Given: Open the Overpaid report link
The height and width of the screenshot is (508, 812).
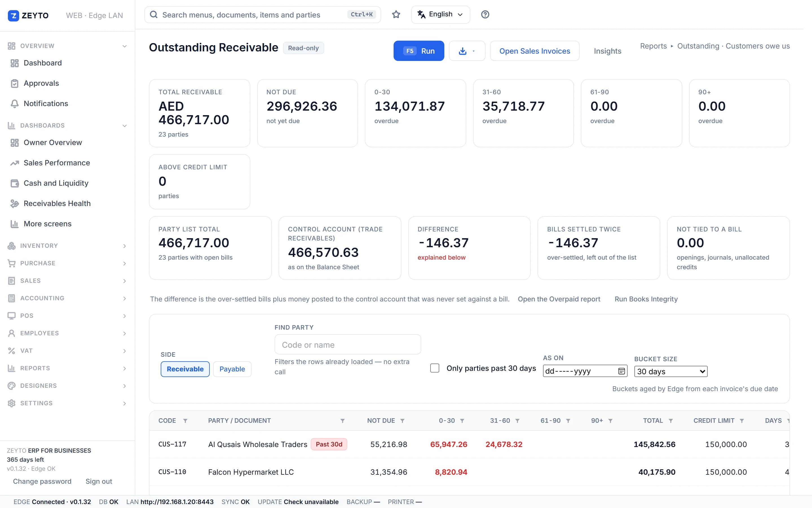Looking at the screenshot, I should pyautogui.click(x=559, y=299).
